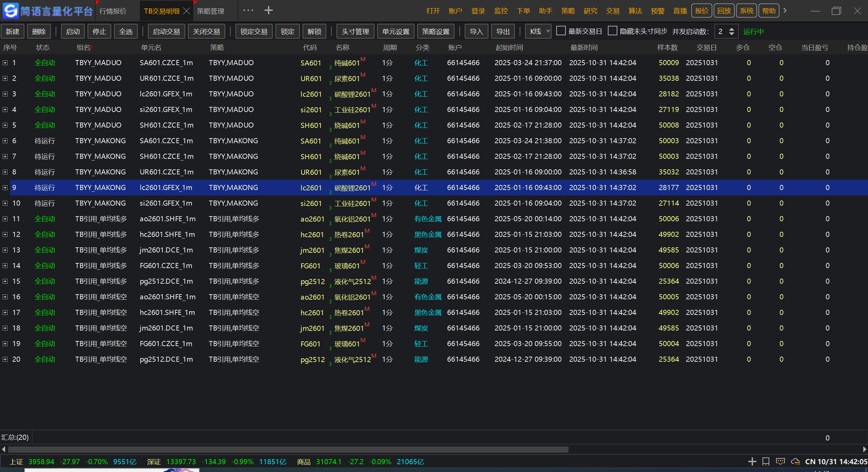Expand row 1 TBYY_MADUO tree node
Screen dimensions: 868x472
coord(5,63)
